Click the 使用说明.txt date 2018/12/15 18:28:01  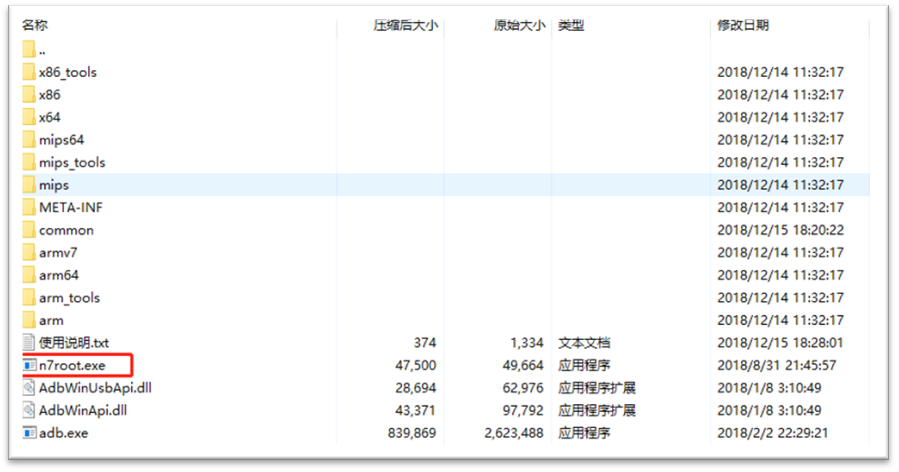(780, 343)
